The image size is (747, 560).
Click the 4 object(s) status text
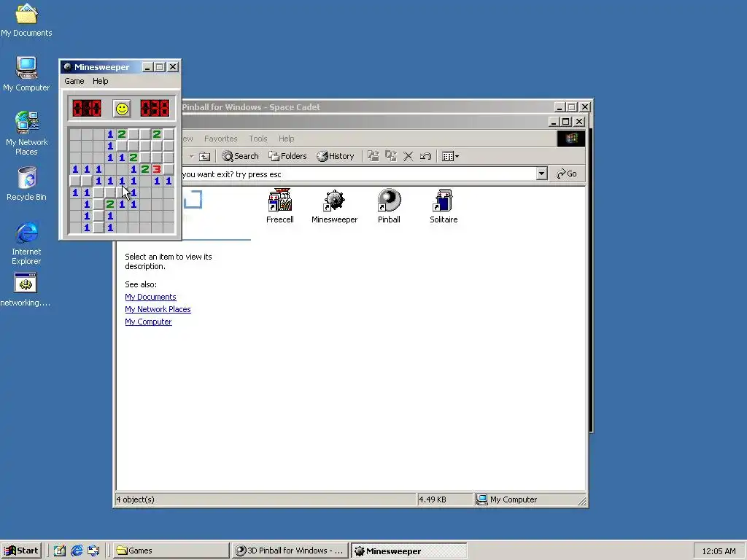(x=135, y=499)
